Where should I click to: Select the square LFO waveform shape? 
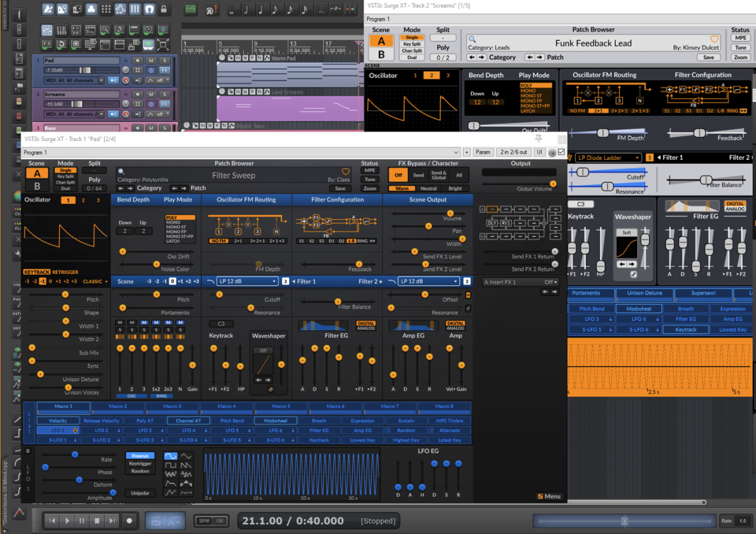pos(171,465)
